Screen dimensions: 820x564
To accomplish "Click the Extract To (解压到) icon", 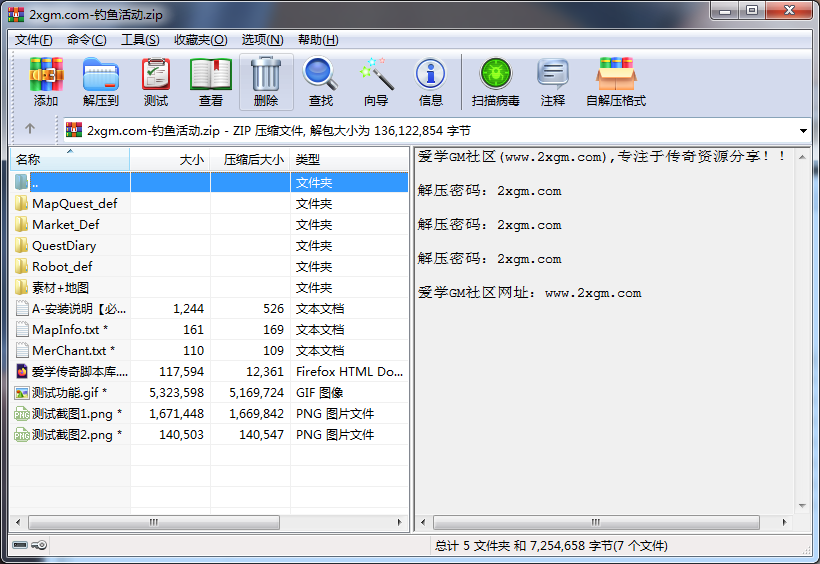I will coord(101,74).
